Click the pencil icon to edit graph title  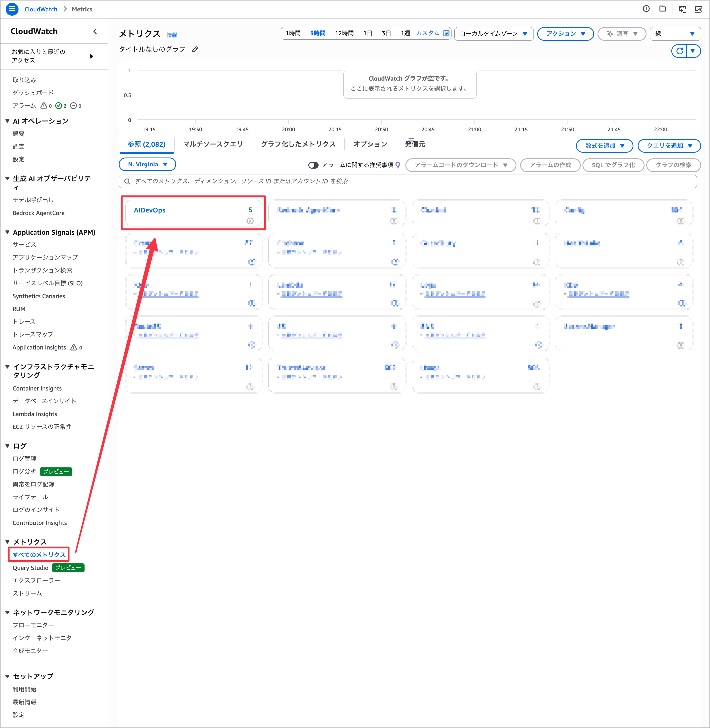pos(195,49)
